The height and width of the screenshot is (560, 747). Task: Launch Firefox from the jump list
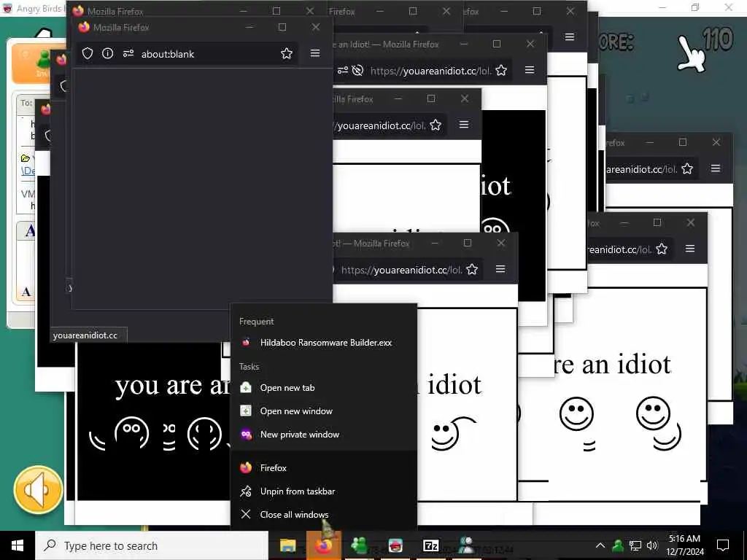pyautogui.click(x=323, y=467)
